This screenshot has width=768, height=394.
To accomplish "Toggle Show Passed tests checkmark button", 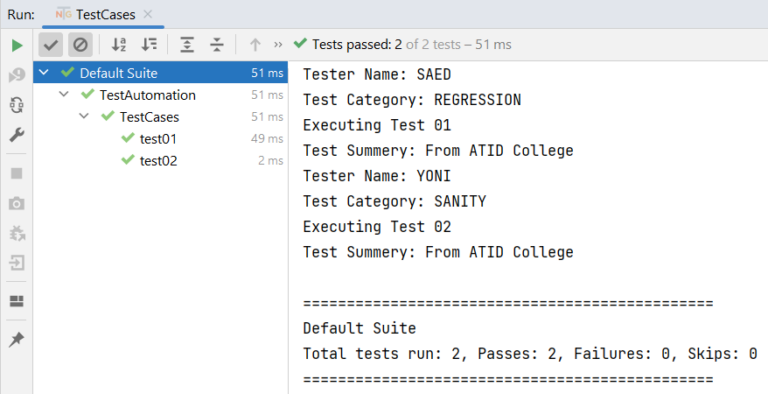I will 51,45.
